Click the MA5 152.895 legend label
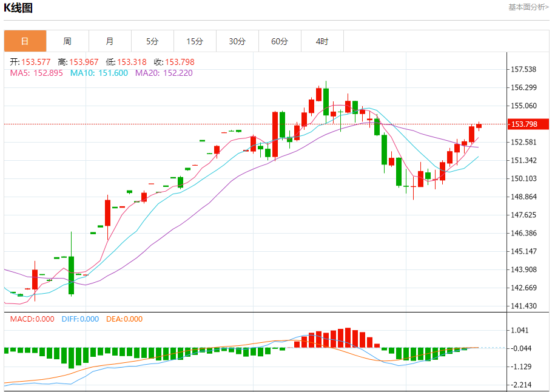552x392 pixels. 36,73
